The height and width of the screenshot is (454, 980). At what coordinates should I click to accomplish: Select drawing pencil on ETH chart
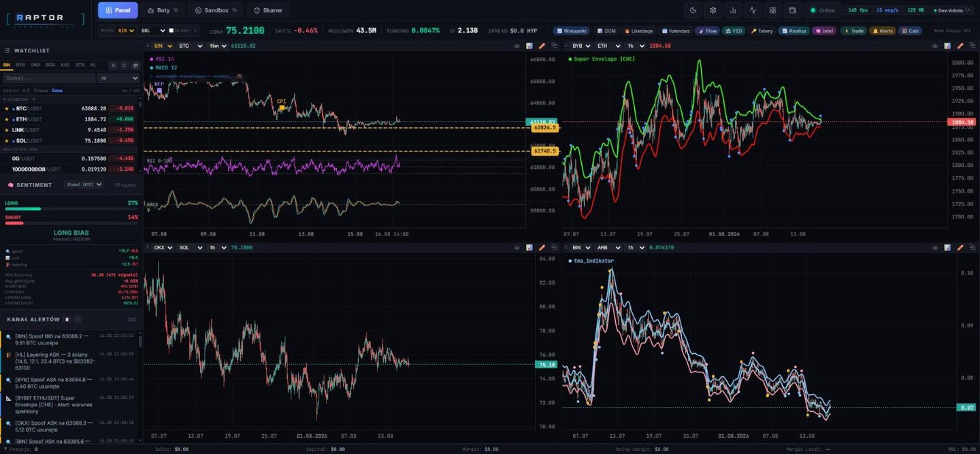961,46
